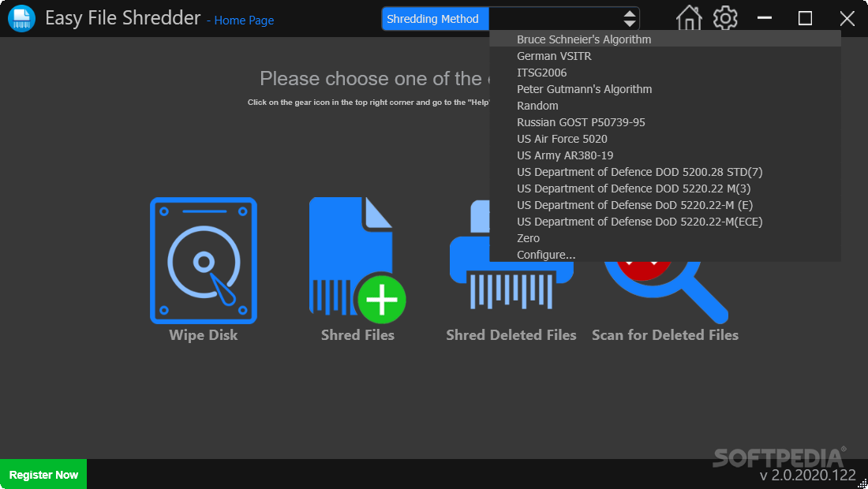Open the Home Page link

tap(244, 21)
